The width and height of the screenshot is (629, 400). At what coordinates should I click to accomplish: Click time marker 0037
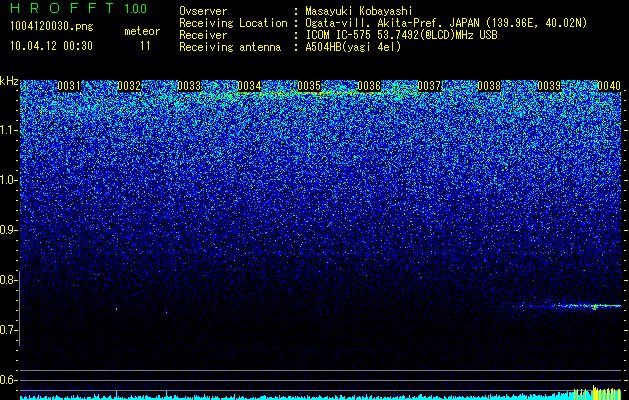click(x=429, y=86)
